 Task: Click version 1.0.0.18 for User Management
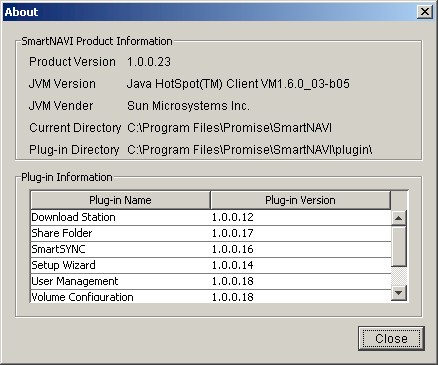[233, 281]
